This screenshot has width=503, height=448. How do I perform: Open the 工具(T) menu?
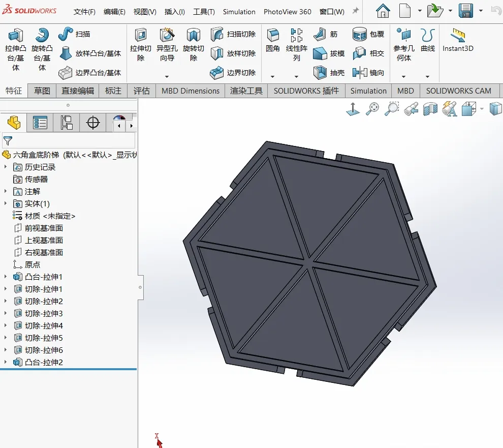click(204, 12)
